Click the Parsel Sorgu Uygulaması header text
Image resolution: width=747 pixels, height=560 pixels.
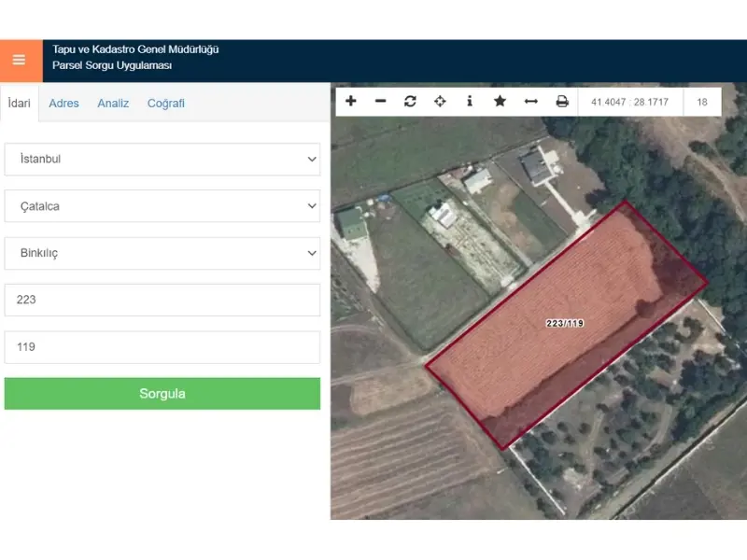click(x=112, y=65)
